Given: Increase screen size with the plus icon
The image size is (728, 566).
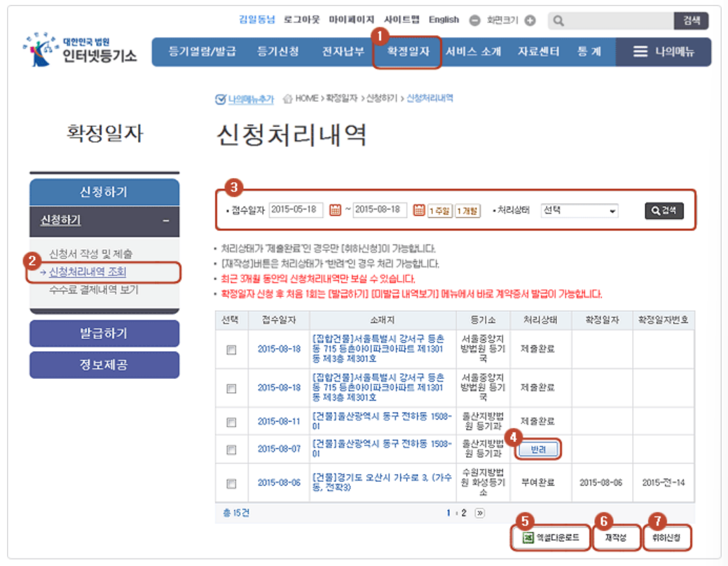Looking at the screenshot, I should point(532,20).
